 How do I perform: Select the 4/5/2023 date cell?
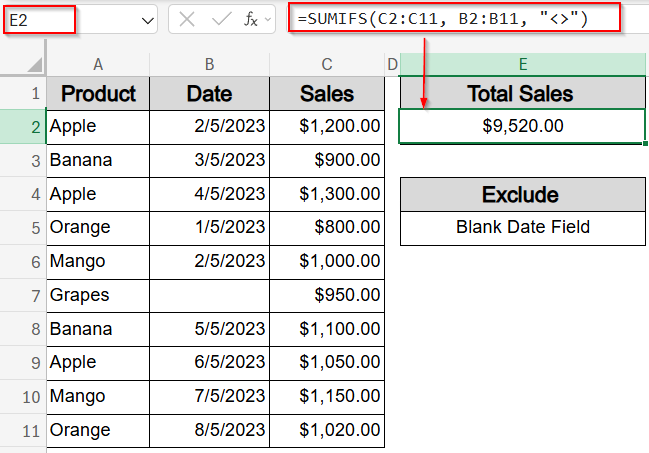[x=209, y=195]
